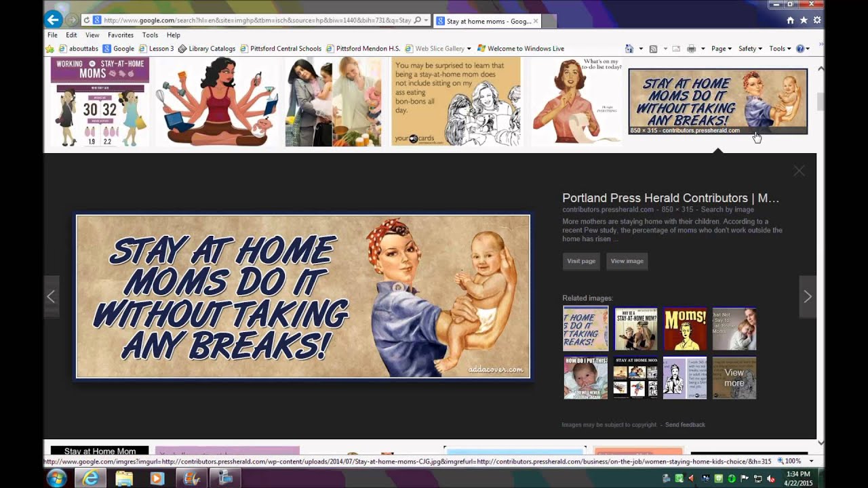
Task: Go to next image with right arrow
Action: 807,296
